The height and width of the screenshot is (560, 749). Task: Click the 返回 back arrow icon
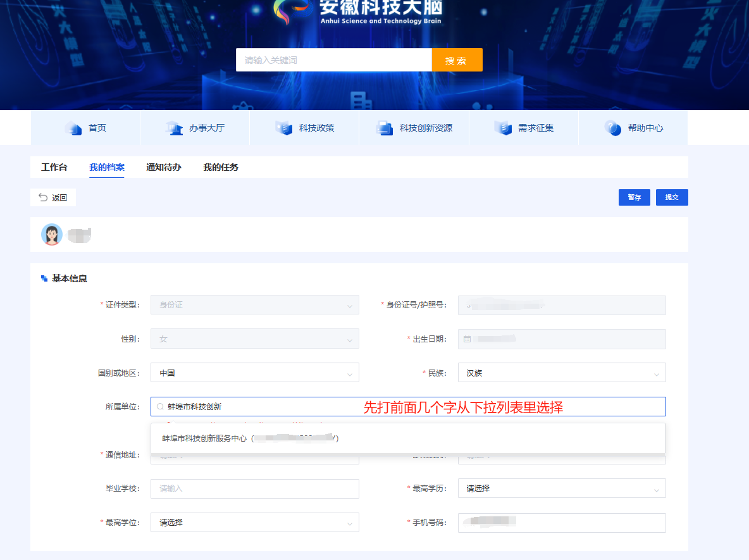coord(43,197)
